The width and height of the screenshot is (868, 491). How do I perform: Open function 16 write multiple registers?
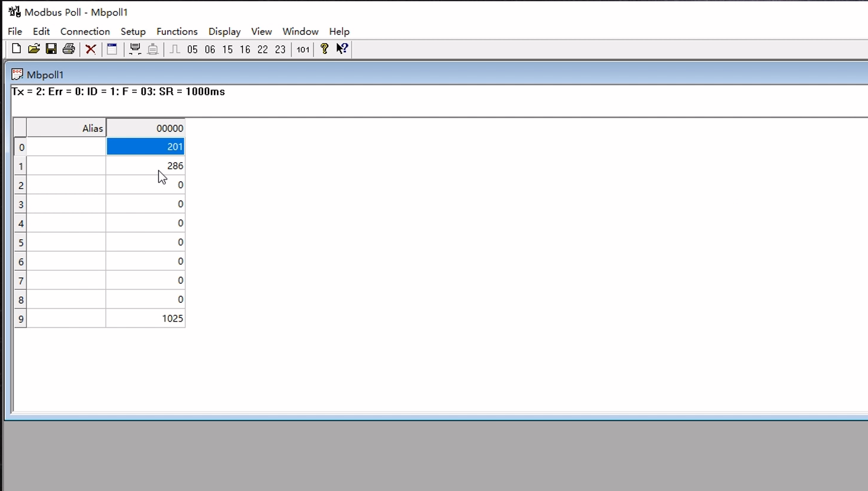tap(245, 50)
